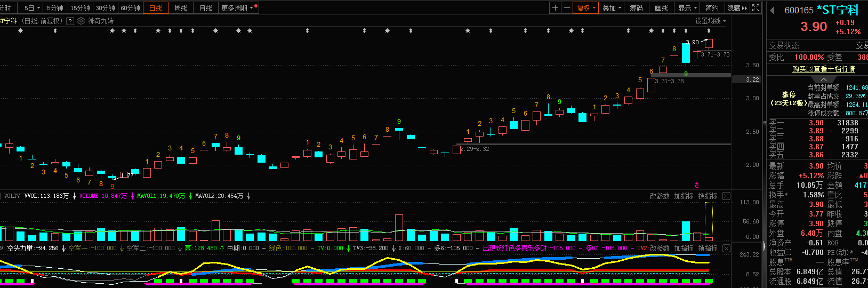Expand the 5日 period dropdown
Screen dimensions: 868x288
pos(39,8)
